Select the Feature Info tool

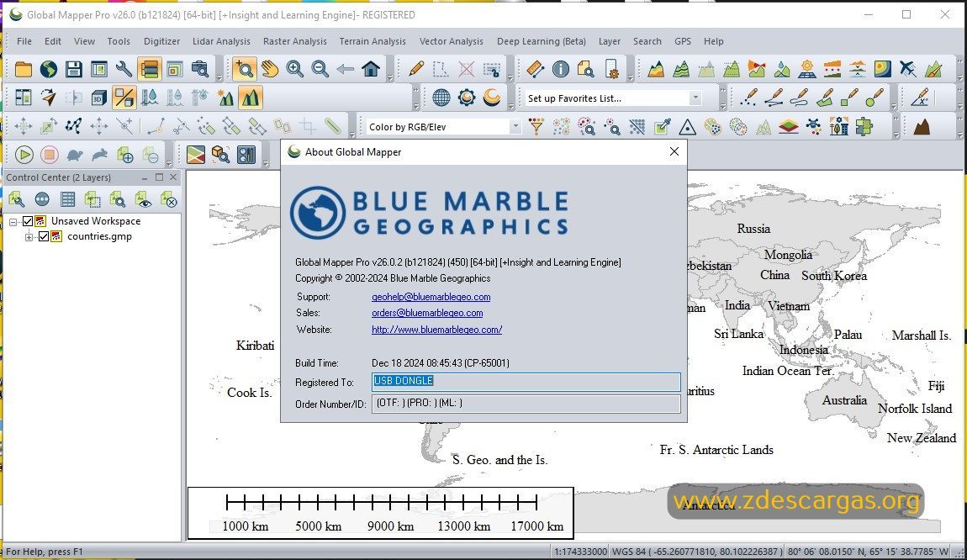tap(561, 69)
